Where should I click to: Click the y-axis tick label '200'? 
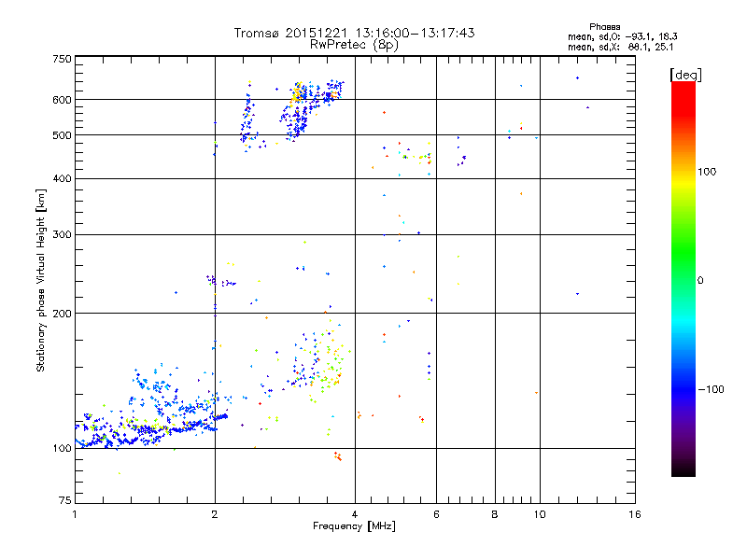[x=62, y=314]
